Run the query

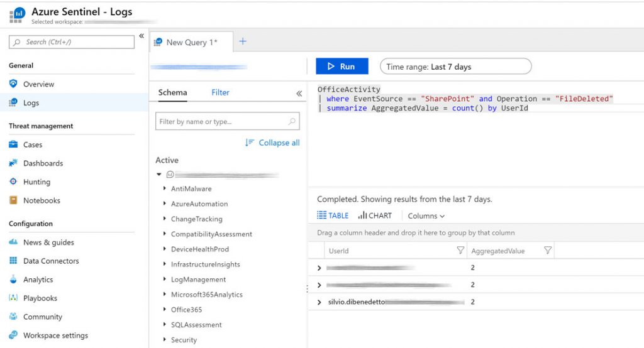(341, 66)
